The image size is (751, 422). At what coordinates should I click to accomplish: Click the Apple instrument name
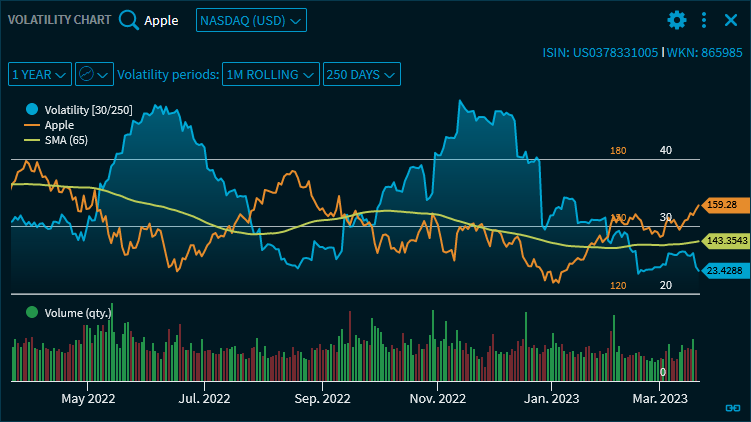coord(161,20)
